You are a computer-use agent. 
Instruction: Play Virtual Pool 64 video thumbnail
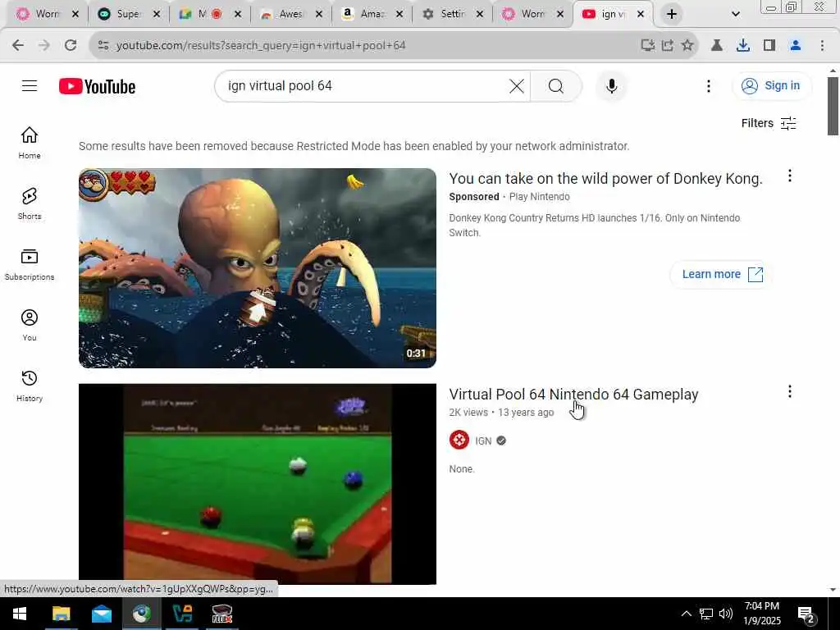(x=257, y=484)
